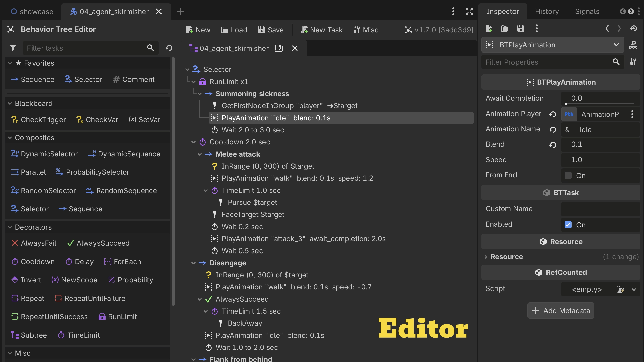Open the Script quick-load folder icon
Screen dimensions: 644x362
click(620, 289)
